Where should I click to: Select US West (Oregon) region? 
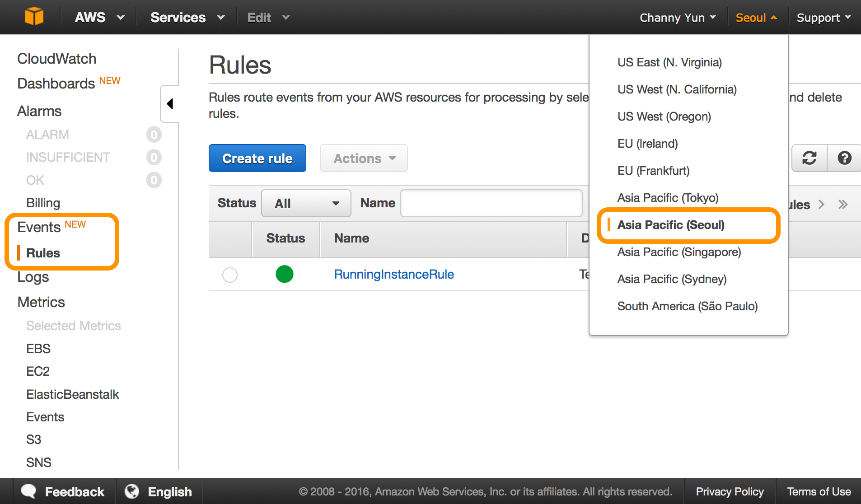coord(664,117)
